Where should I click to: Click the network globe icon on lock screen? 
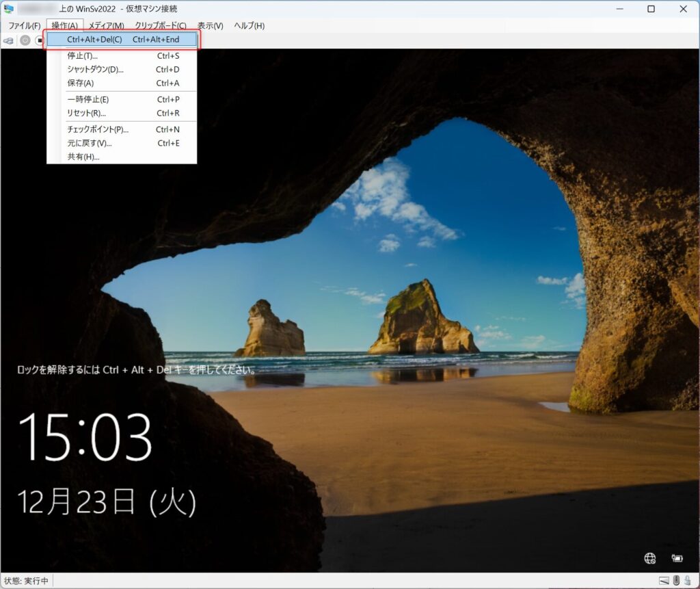tap(650, 558)
